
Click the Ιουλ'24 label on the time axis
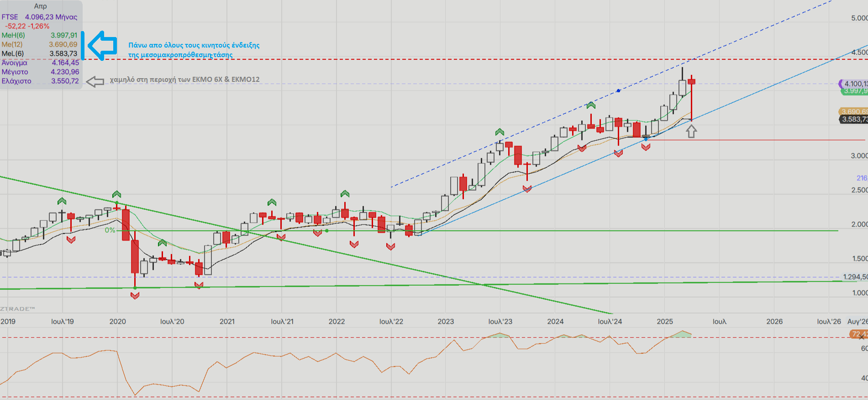[x=610, y=321]
